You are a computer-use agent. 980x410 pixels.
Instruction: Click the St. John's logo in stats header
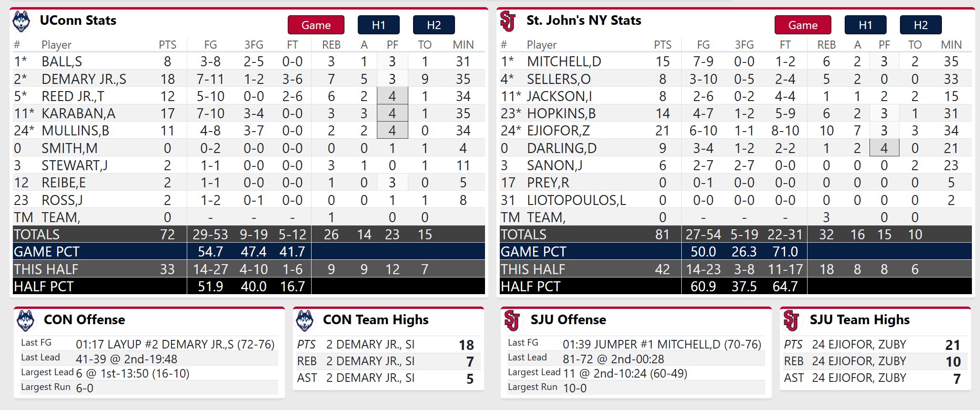tap(508, 21)
